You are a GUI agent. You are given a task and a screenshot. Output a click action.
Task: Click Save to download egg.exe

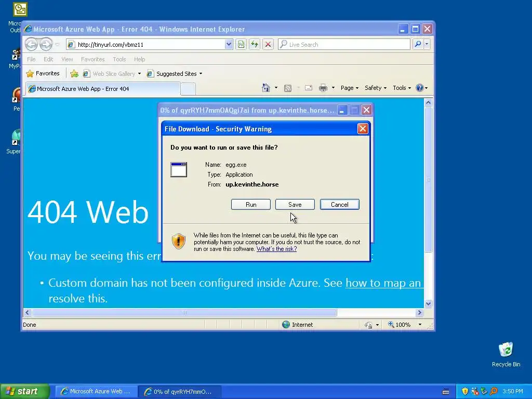point(295,205)
